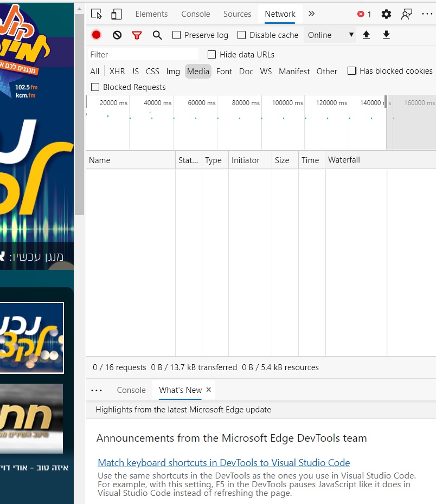Open Match keyboard shortcuts link

point(223,463)
